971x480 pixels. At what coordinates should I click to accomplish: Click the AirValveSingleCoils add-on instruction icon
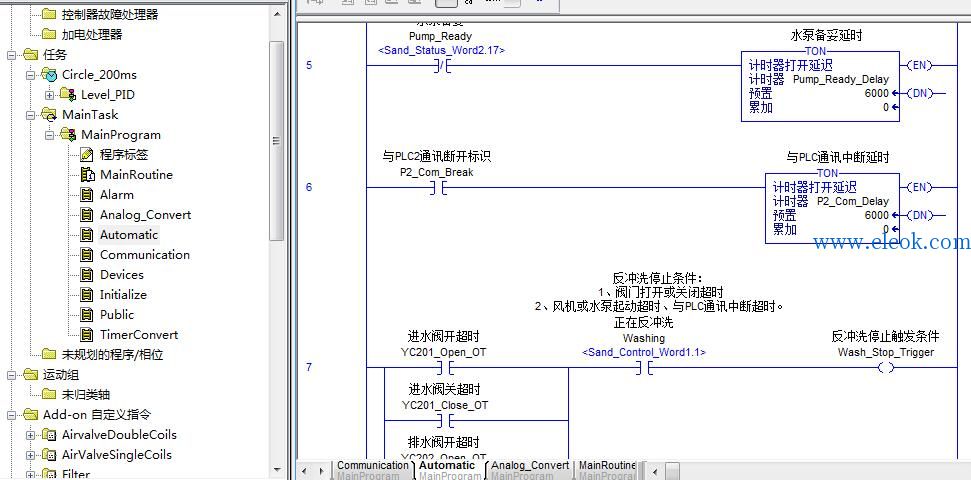49,454
